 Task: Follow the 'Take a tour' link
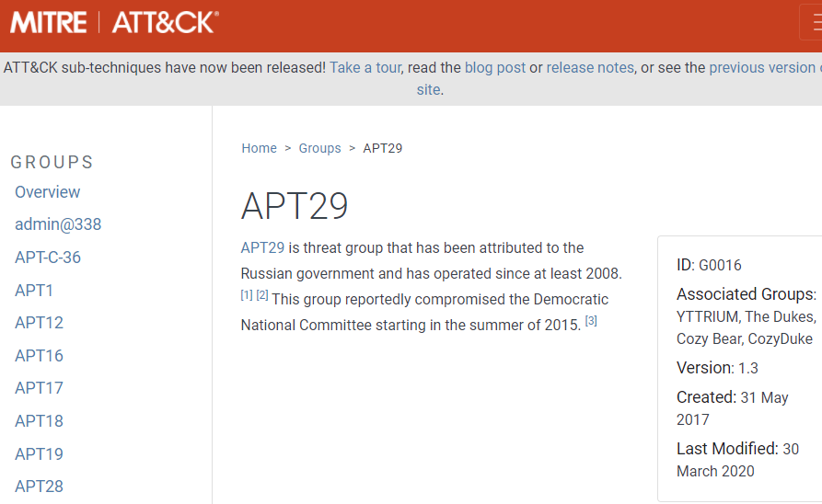[365, 67]
